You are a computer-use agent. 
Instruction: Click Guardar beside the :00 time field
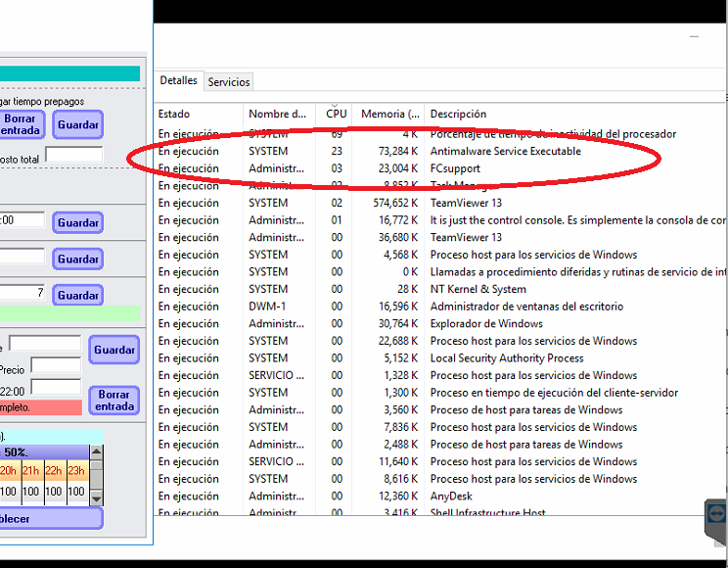(x=77, y=222)
